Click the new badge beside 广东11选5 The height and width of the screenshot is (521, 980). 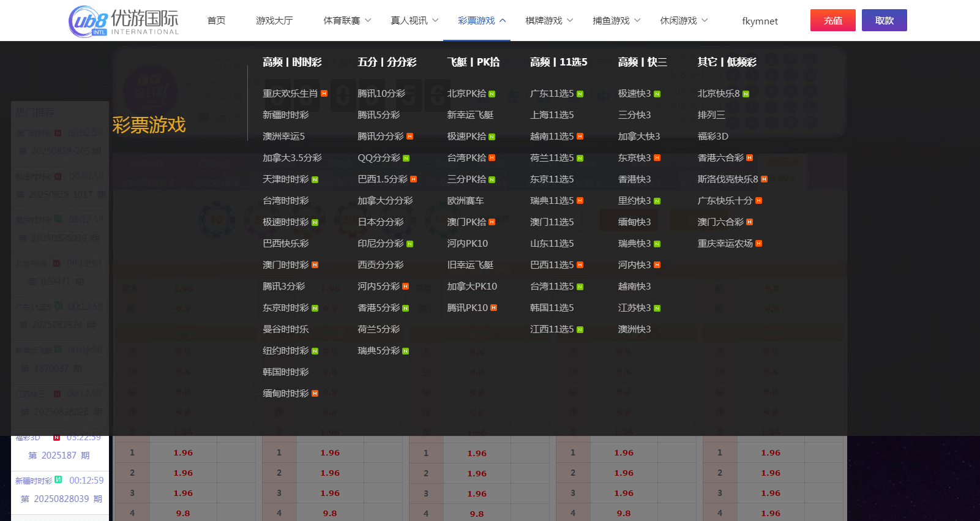pyautogui.click(x=580, y=94)
